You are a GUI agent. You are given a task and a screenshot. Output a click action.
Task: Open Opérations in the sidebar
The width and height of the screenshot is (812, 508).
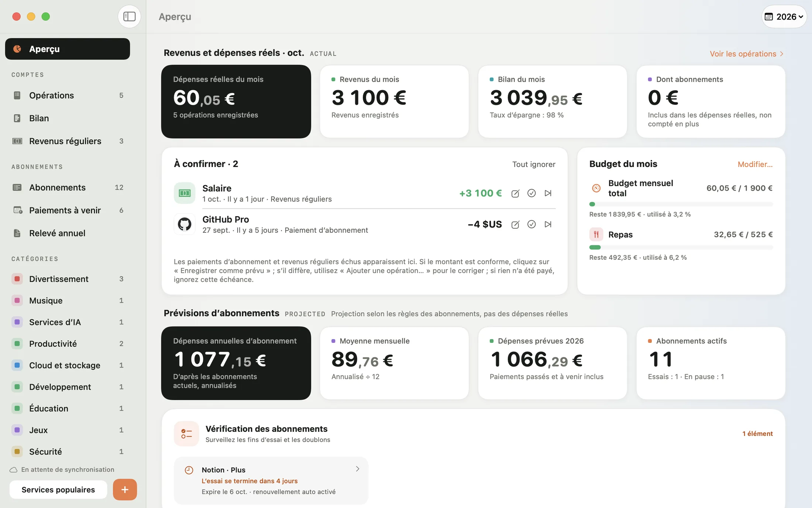coord(68,95)
